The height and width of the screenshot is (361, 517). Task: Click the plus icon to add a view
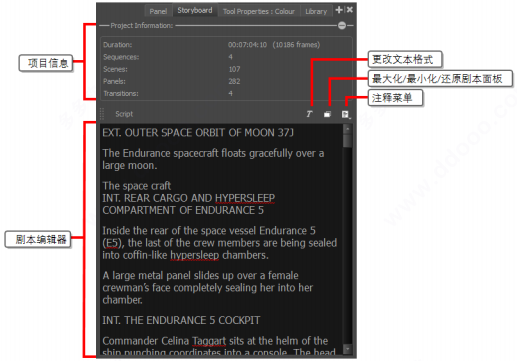339,10
